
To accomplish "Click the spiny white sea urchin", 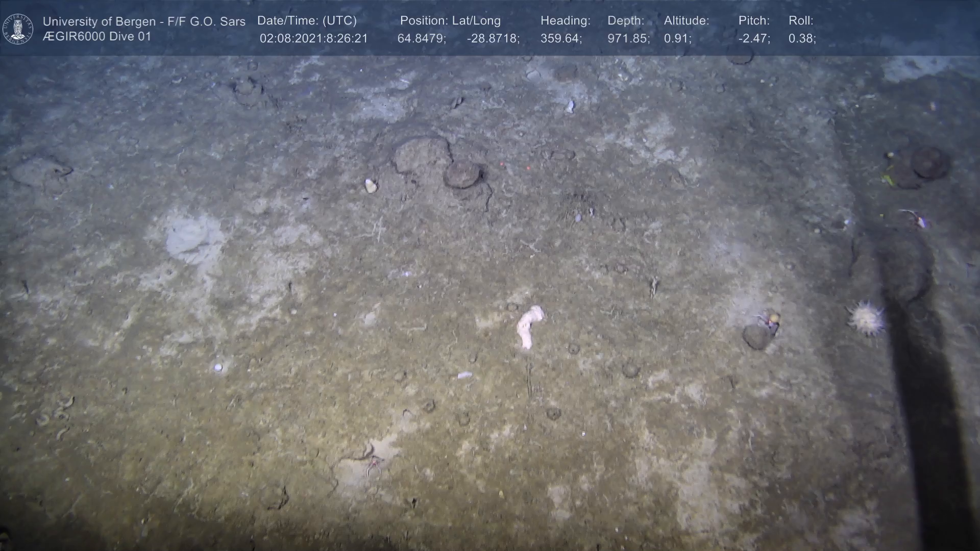I will tap(866, 318).
